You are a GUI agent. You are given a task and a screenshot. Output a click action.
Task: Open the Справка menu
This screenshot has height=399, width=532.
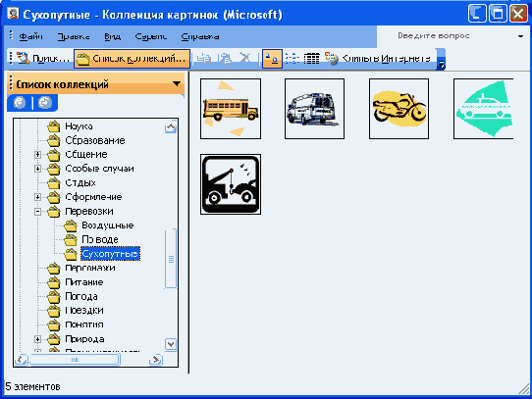(200, 36)
